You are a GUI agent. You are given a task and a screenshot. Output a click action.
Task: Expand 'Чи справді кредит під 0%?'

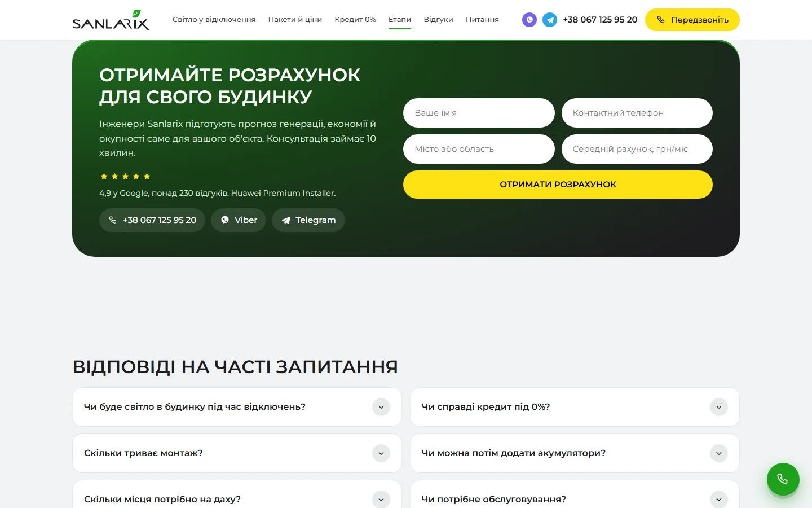click(x=575, y=407)
